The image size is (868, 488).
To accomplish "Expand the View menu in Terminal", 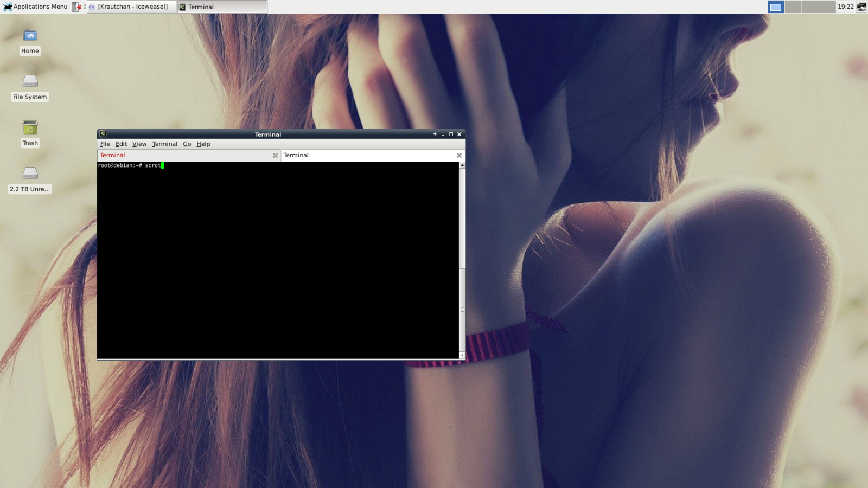I will (139, 144).
